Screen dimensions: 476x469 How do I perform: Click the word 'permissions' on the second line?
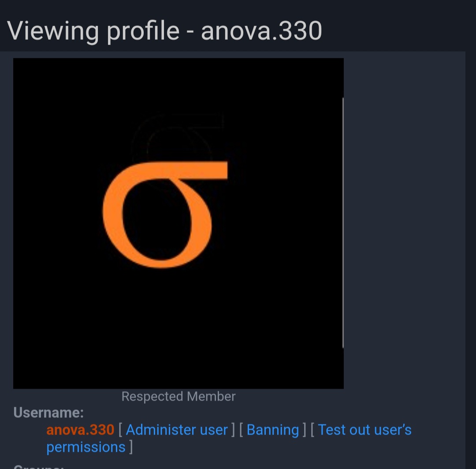(86, 447)
